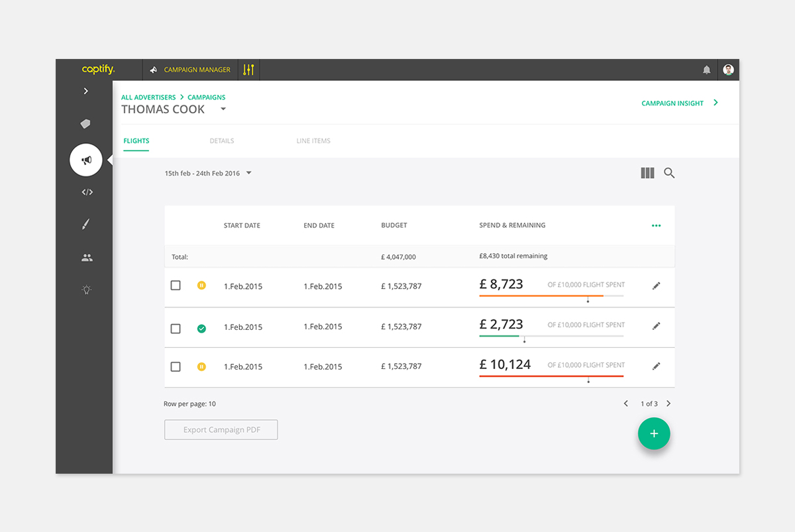
Task: Tick the checkbox for the £ 10,124 flight
Action: click(x=176, y=366)
